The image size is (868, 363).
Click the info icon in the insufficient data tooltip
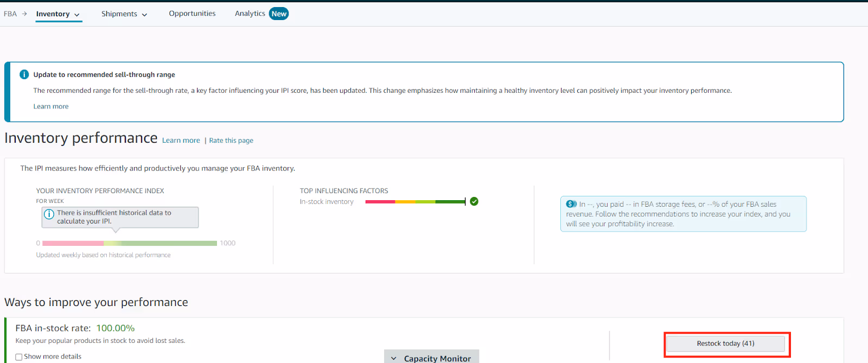[x=49, y=214]
